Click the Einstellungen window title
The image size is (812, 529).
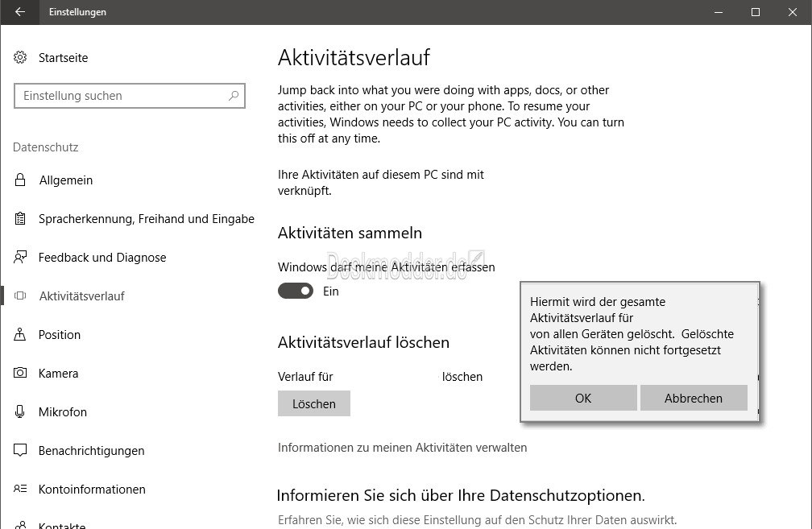[x=77, y=12]
